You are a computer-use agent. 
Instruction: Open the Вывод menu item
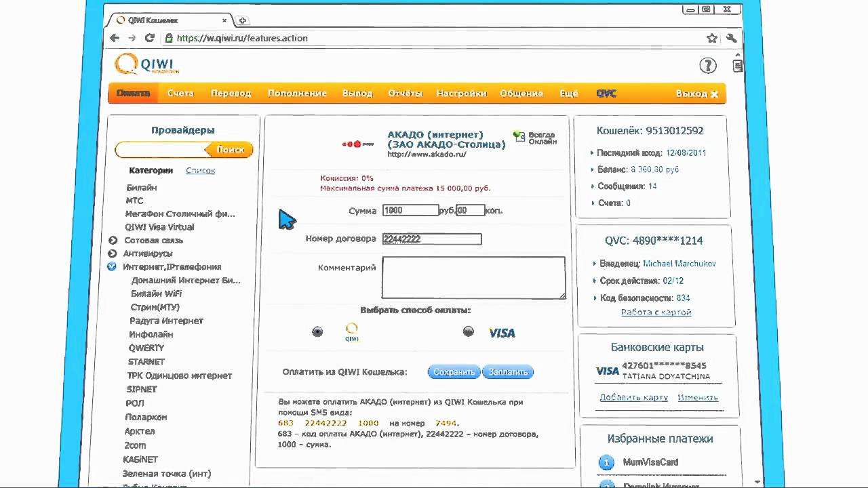click(x=357, y=94)
